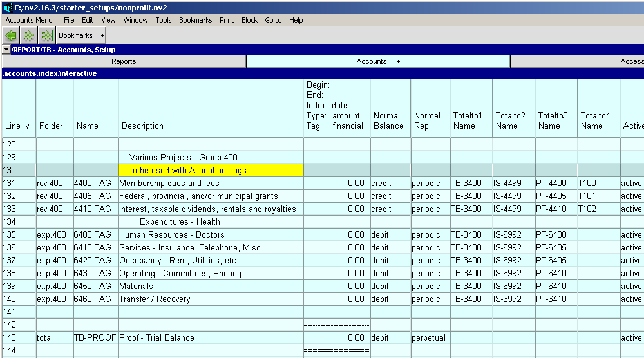Switch to the Reports tab

click(x=124, y=61)
